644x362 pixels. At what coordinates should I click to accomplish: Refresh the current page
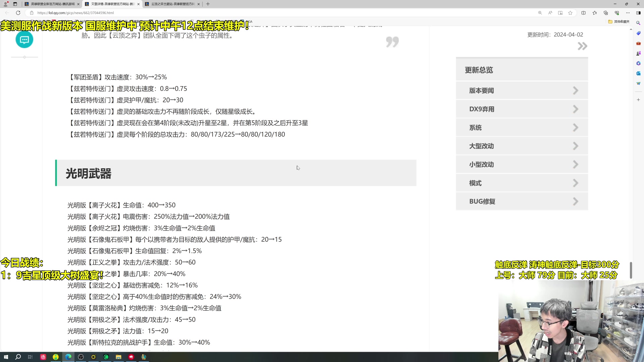click(x=18, y=13)
